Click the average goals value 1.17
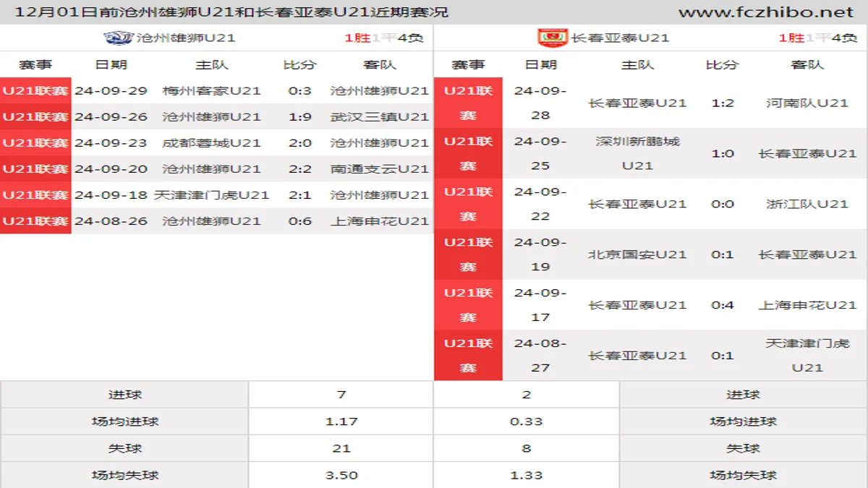This screenshot has height=488, width=868. (341, 421)
